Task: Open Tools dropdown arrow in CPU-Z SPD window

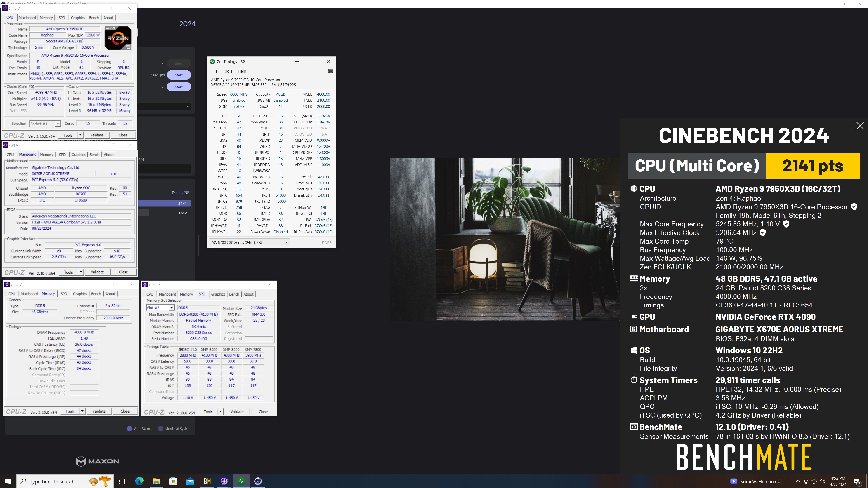Action: coord(220,412)
